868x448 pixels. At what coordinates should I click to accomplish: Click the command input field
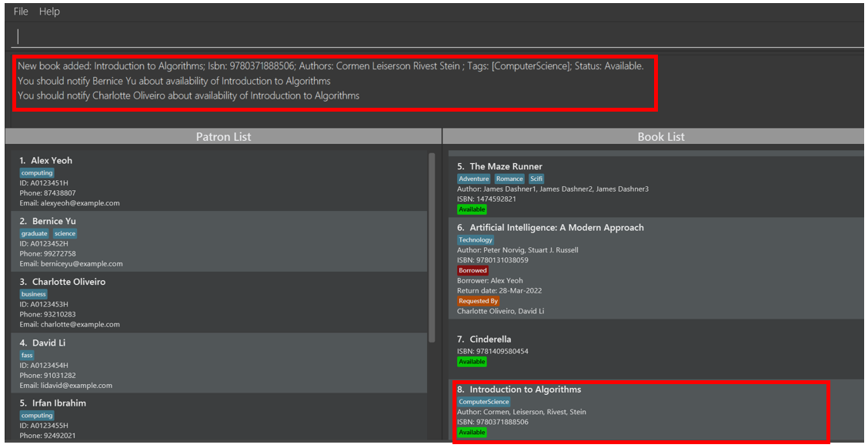click(x=437, y=36)
